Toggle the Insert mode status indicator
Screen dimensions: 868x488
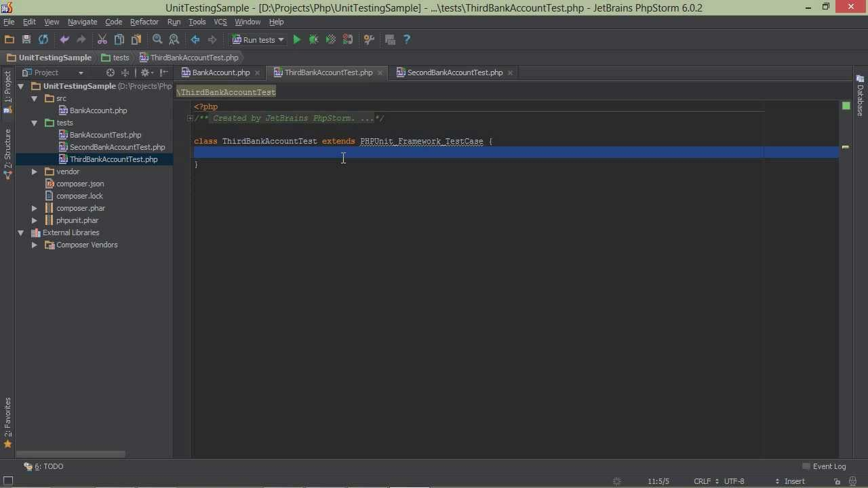[x=794, y=481]
